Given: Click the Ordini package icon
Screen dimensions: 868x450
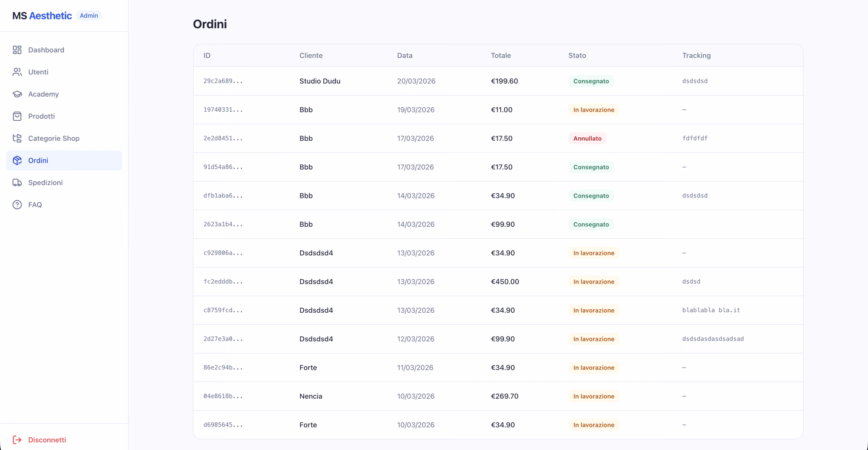Looking at the screenshot, I should 17,161.
